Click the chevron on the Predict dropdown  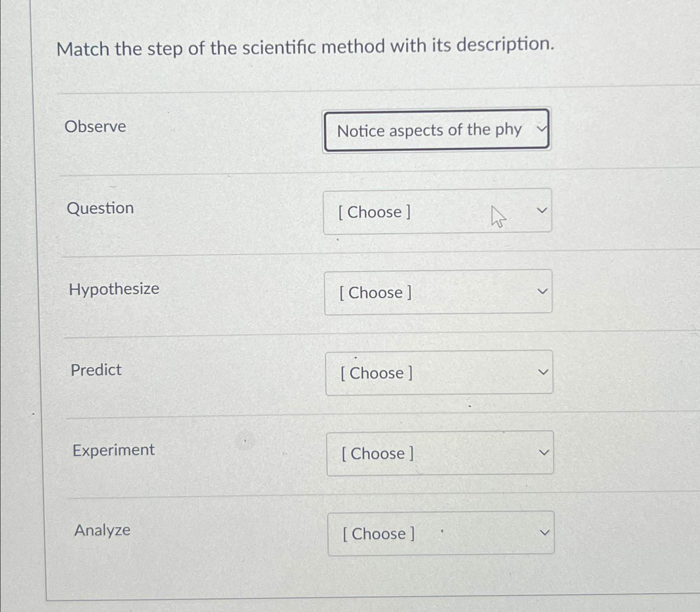[544, 371]
